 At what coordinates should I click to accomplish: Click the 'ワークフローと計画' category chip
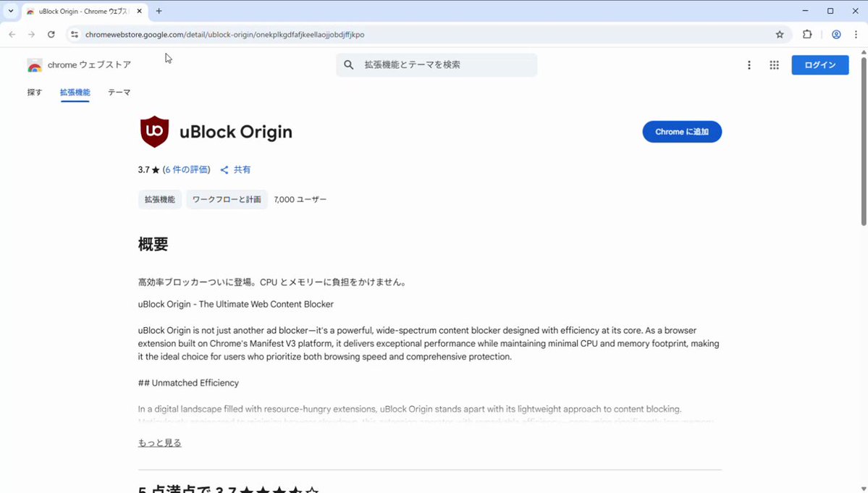227,199
